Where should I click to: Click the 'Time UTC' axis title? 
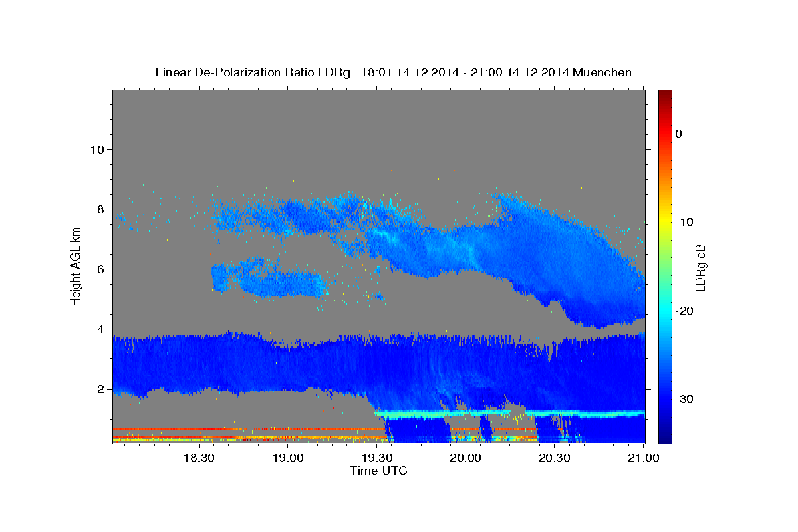pyautogui.click(x=378, y=471)
